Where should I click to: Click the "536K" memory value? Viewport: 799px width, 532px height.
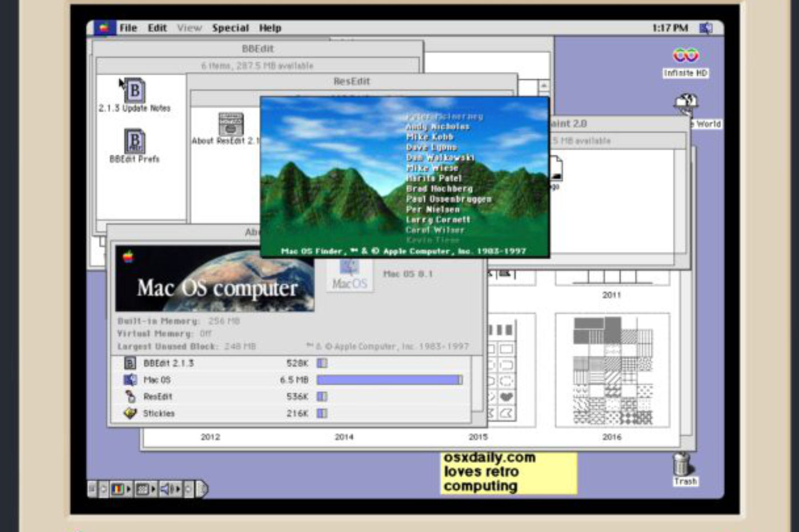(x=297, y=396)
